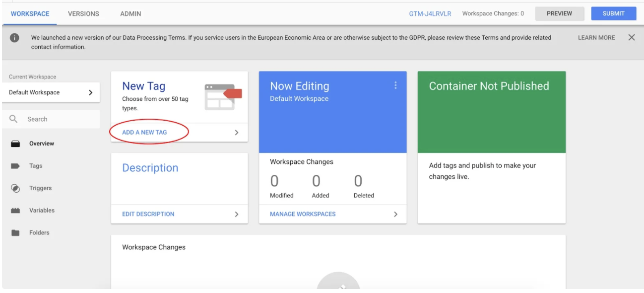The height and width of the screenshot is (293, 644).
Task: Click the Description card heading
Action: [150, 168]
